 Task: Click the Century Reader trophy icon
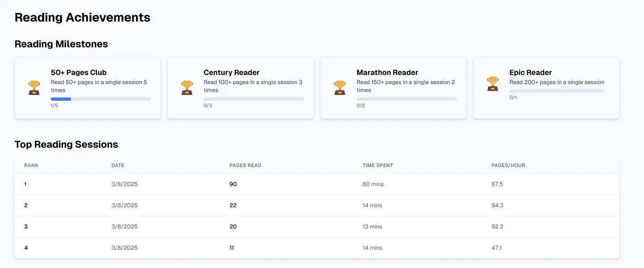coord(187,87)
